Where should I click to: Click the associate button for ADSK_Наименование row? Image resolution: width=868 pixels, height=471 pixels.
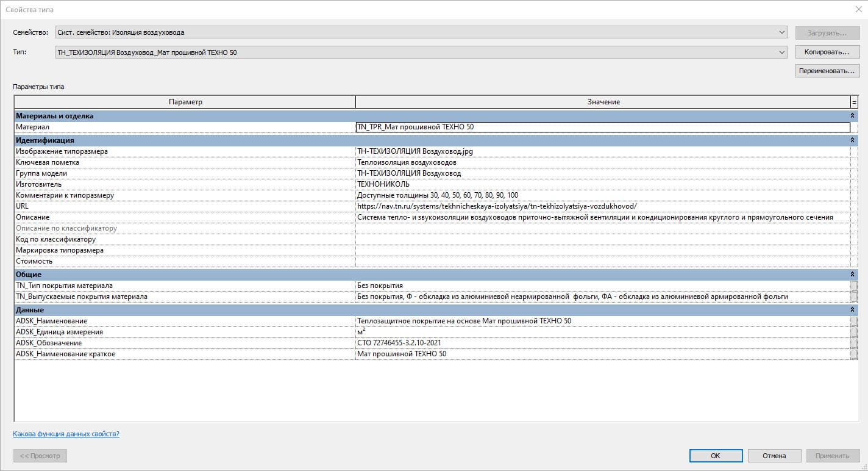(854, 321)
